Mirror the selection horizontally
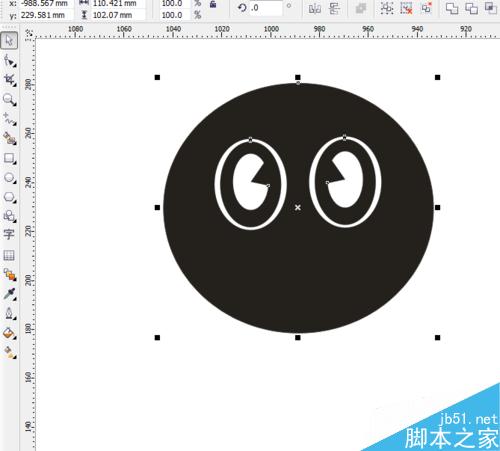The image size is (500, 451). pyautogui.click(x=314, y=8)
